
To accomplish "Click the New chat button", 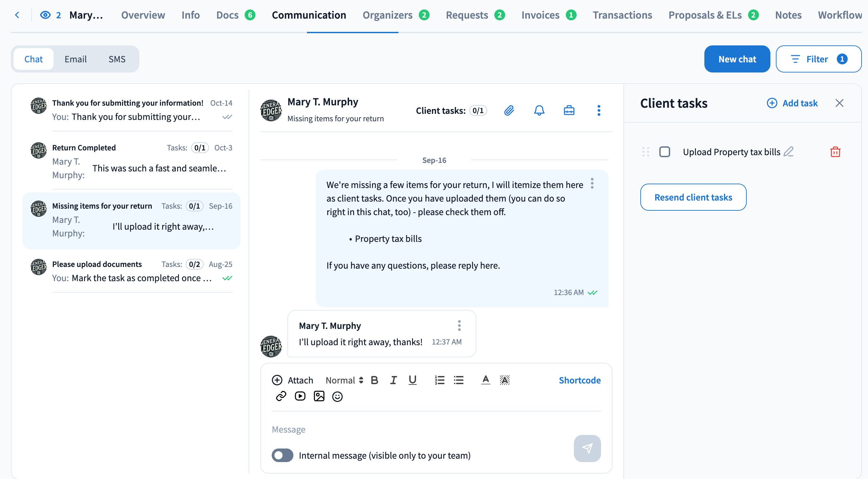I will (x=737, y=59).
